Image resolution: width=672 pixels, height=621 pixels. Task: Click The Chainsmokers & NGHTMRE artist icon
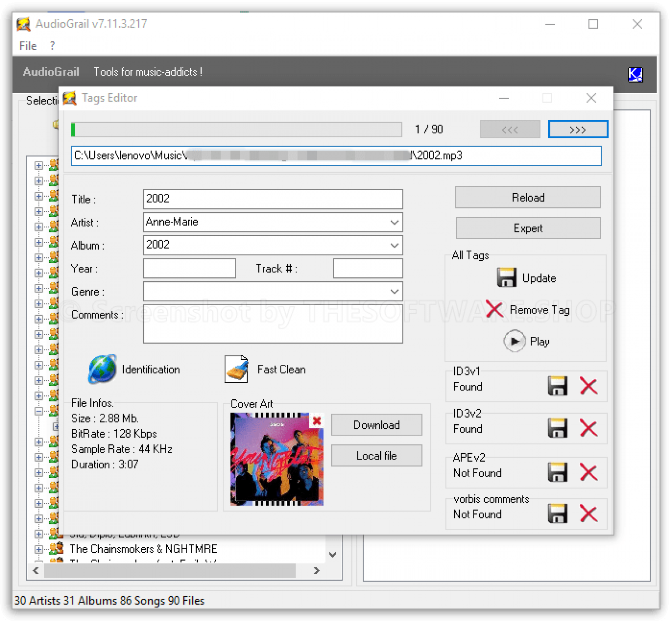[56, 548]
